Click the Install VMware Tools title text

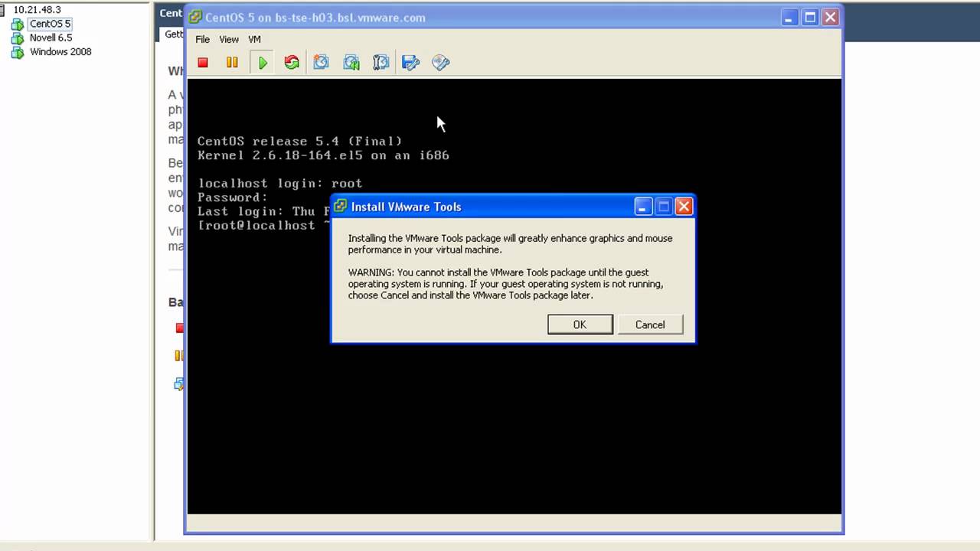406,207
